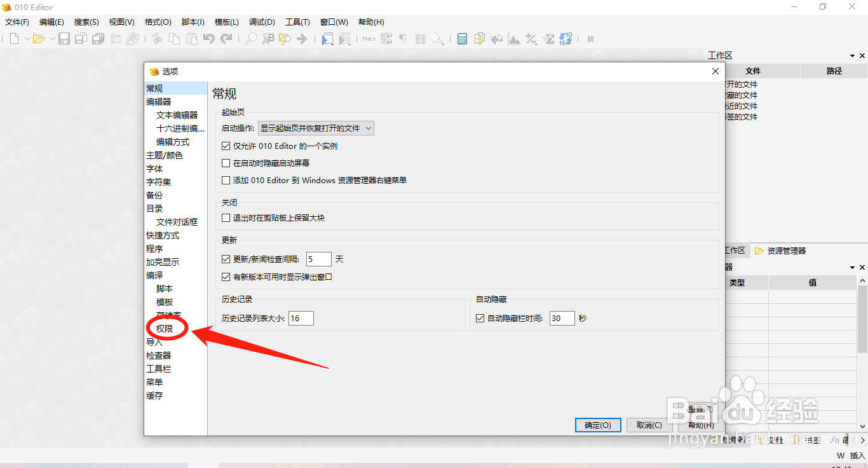The height and width of the screenshot is (468, 868).
Task: Select 缓存 in the options tree
Action: 154,396
